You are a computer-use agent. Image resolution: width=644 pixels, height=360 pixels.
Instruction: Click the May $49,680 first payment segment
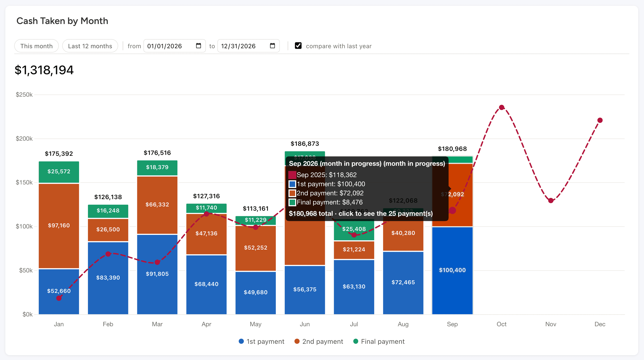[x=256, y=293]
